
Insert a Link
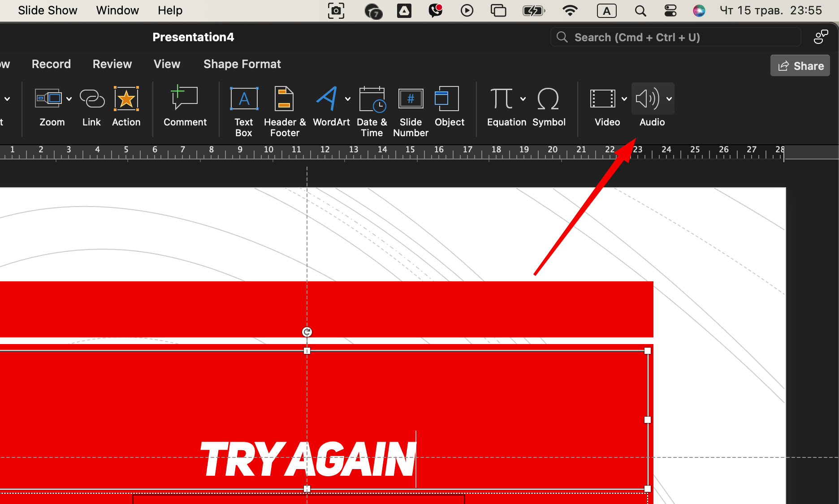tap(92, 107)
